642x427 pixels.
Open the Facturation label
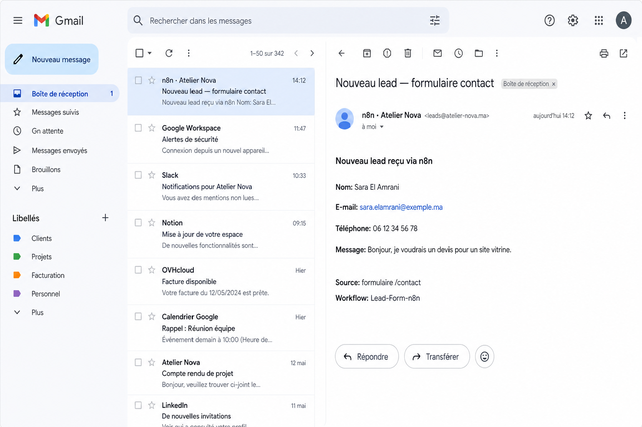48,275
